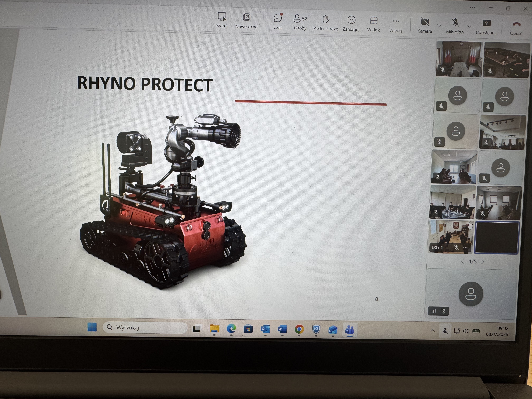Leave the meeting with Opuść

pyautogui.click(x=516, y=28)
